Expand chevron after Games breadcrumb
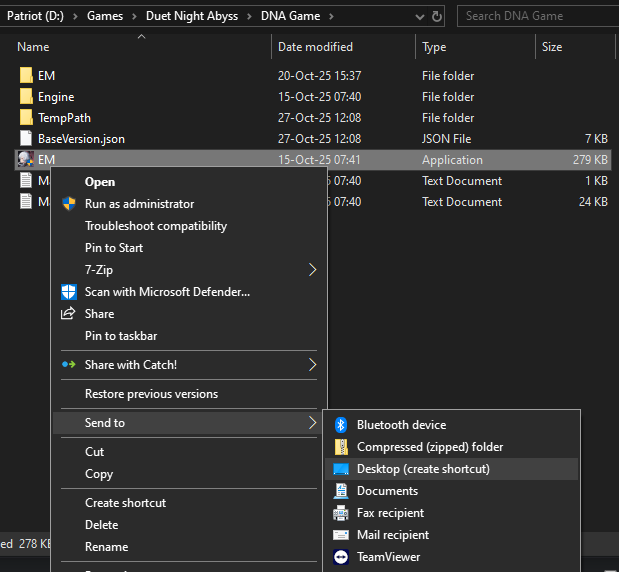The width and height of the screenshot is (619, 572). coord(134,16)
